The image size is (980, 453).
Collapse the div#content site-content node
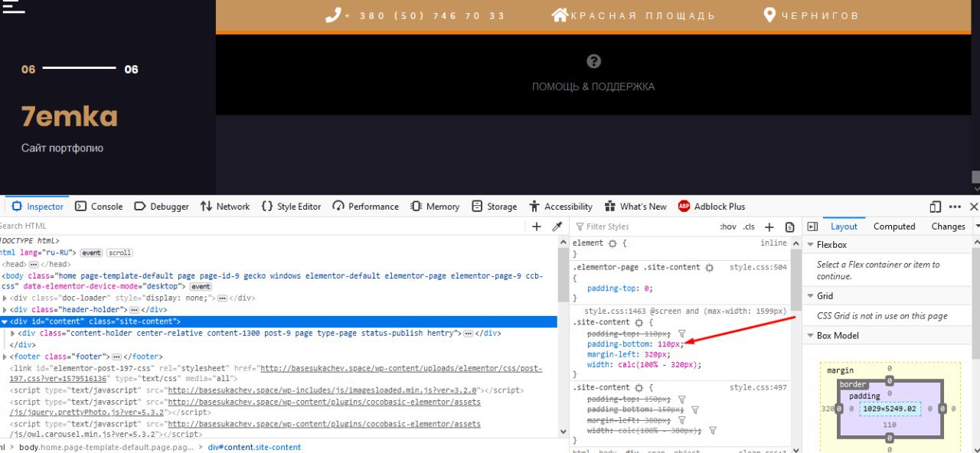[5, 321]
